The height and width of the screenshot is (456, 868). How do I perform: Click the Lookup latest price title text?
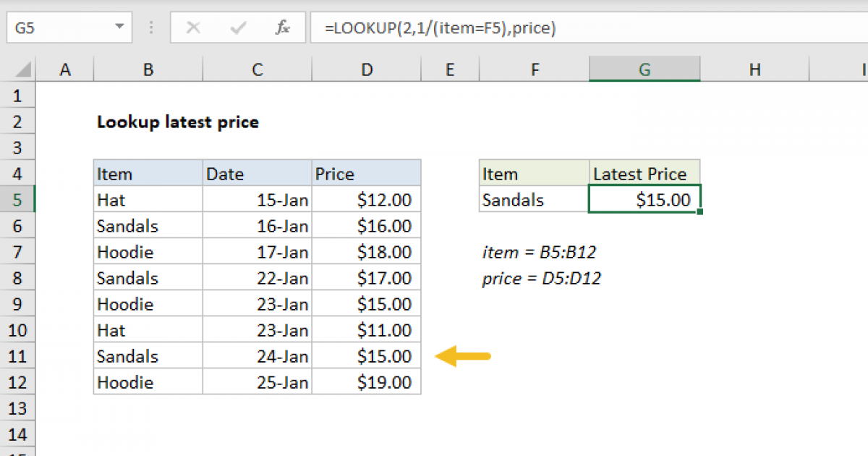178,122
